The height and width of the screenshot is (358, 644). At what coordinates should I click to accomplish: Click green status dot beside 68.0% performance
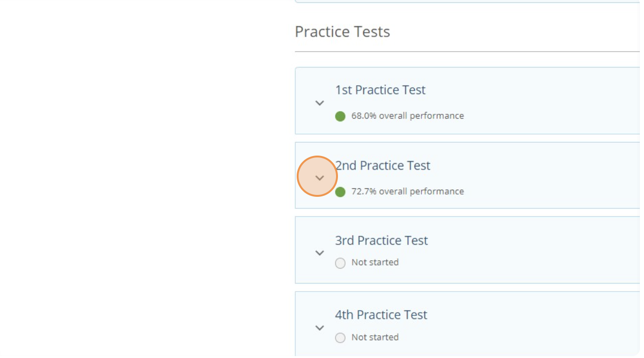340,116
